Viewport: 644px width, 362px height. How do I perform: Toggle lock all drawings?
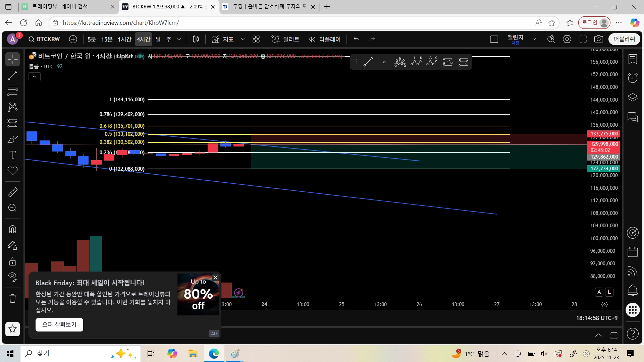coord(12,261)
